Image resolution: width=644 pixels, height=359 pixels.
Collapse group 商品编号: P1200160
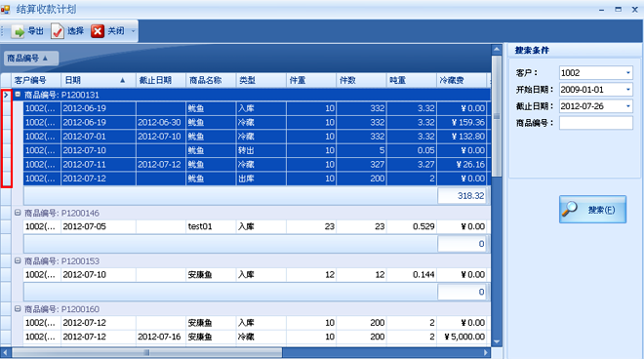[18, 309]
